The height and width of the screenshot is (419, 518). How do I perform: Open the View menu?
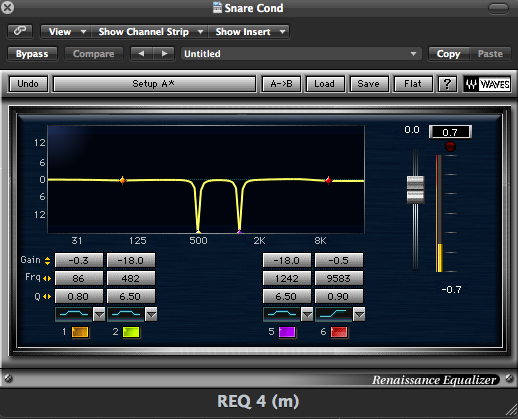(66, 32)
